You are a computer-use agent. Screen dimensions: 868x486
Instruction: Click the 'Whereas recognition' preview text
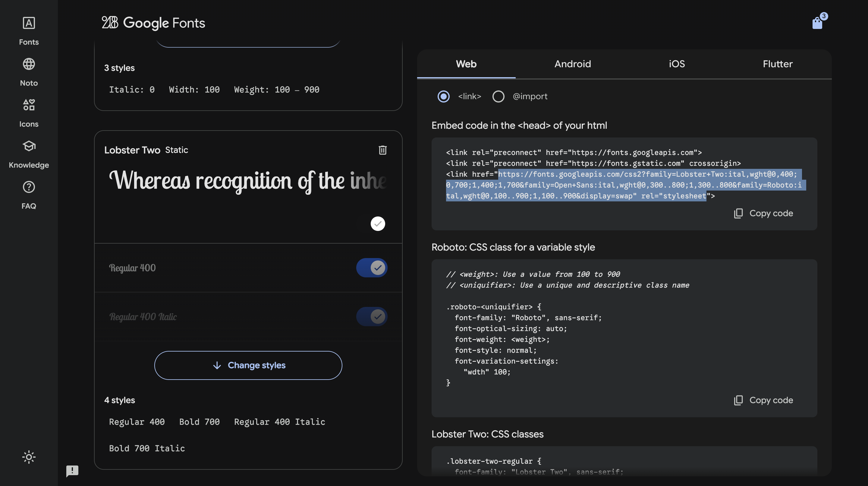pos(248,181)
